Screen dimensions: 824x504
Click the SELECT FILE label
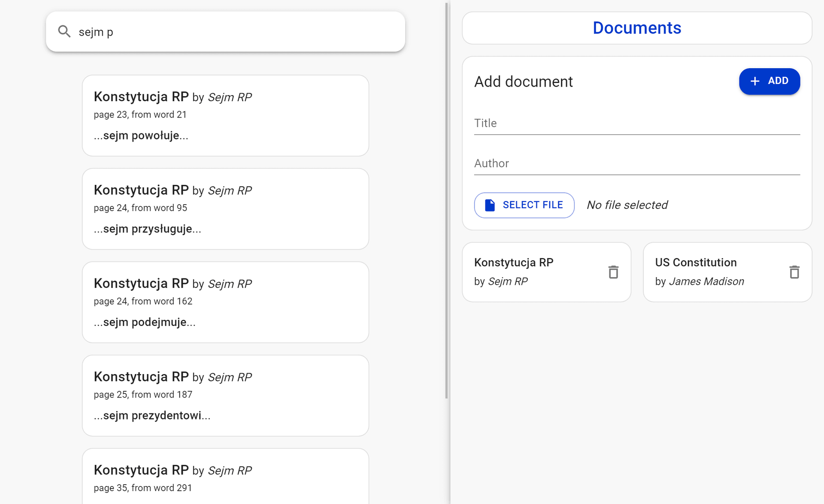pyautogui.click(x=533, y=205)
